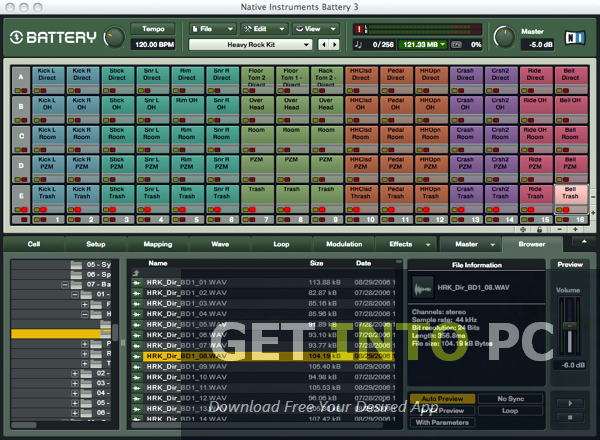This screenshot has height=440, width=600.
Task: Click the 120.00 BPM tempo field
Action: pos(154,45)
